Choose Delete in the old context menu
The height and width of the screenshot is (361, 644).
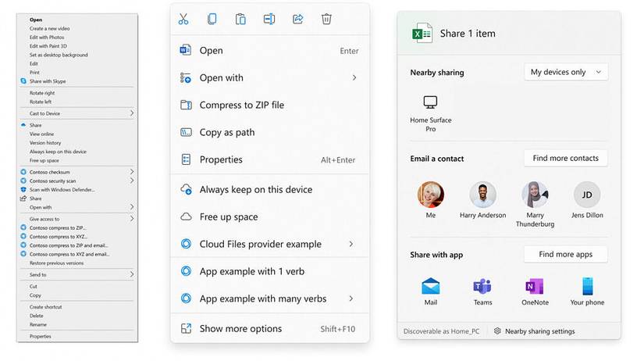36,316
